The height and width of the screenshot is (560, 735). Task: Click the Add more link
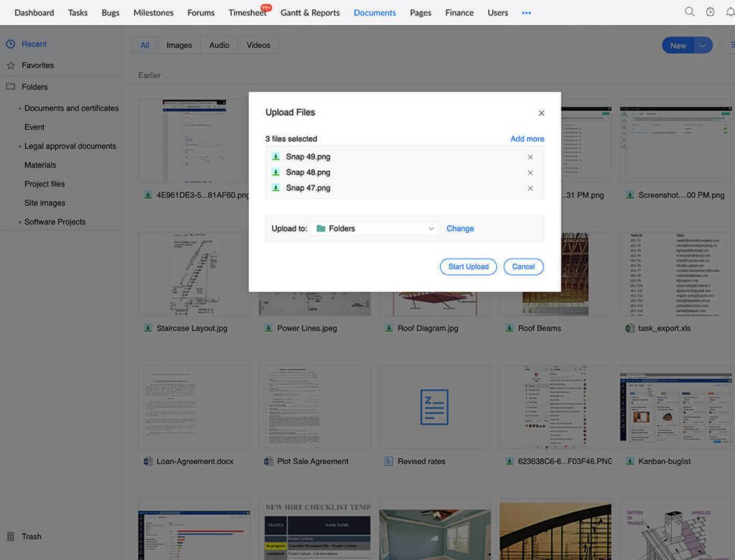pos(527,139)
